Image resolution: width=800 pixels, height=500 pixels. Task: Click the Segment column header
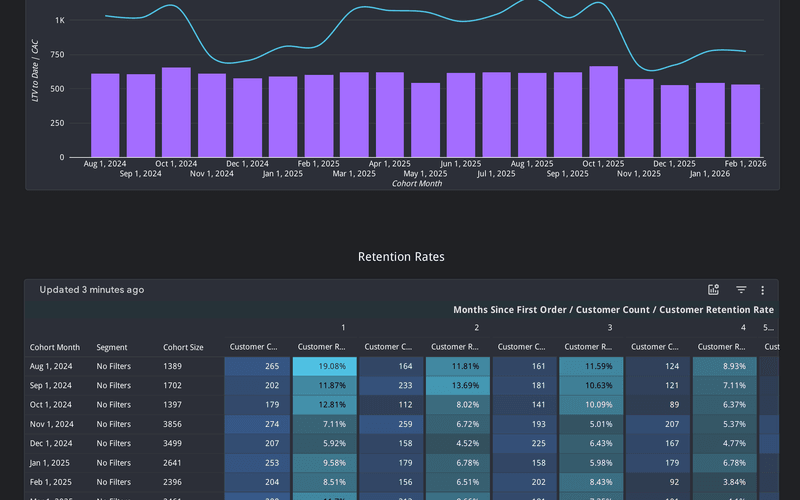click(x=112, y=347)
